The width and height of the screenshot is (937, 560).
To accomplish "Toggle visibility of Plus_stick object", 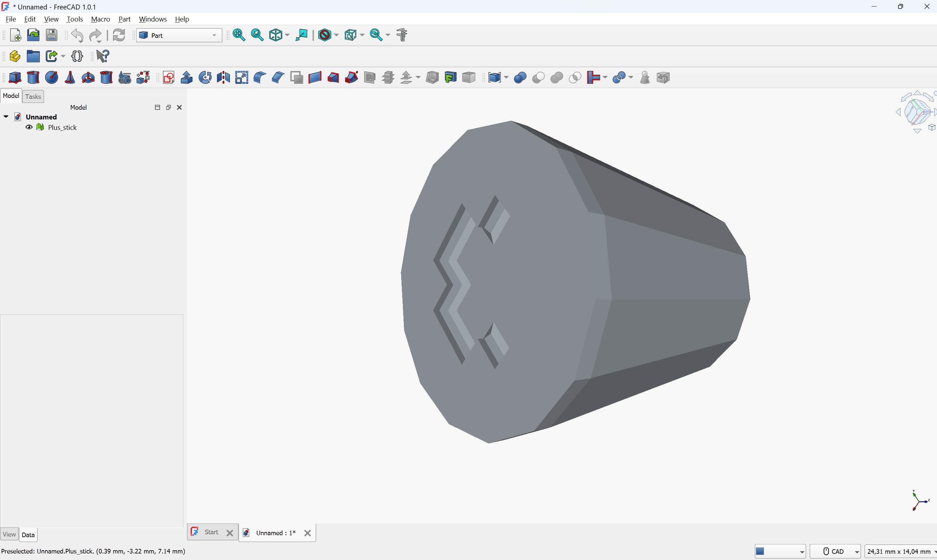I will coord(29,128).
